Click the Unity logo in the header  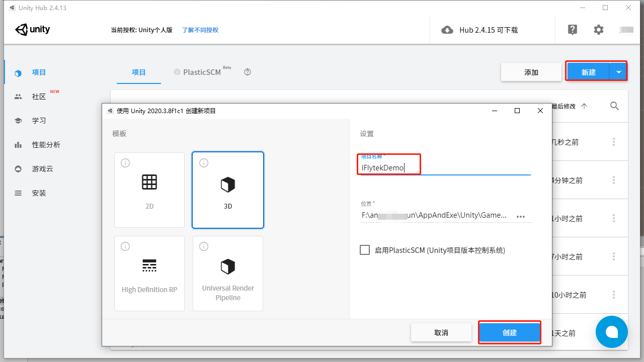[x=33, y=30]
